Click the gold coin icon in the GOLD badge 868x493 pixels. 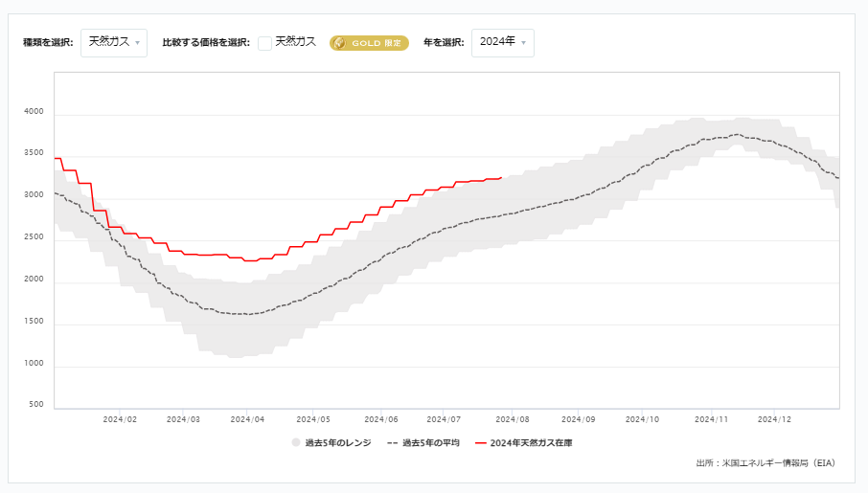(340, 43)
